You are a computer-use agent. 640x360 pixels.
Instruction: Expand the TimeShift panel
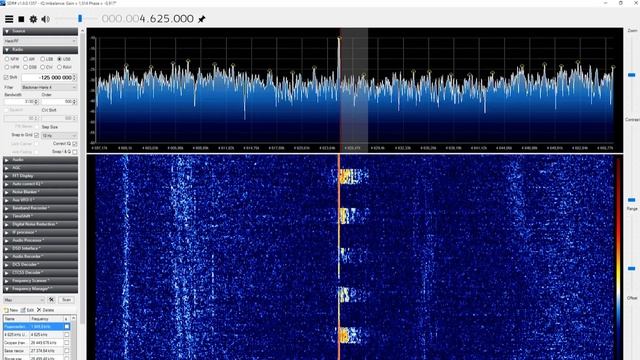[x=40, y=216]
